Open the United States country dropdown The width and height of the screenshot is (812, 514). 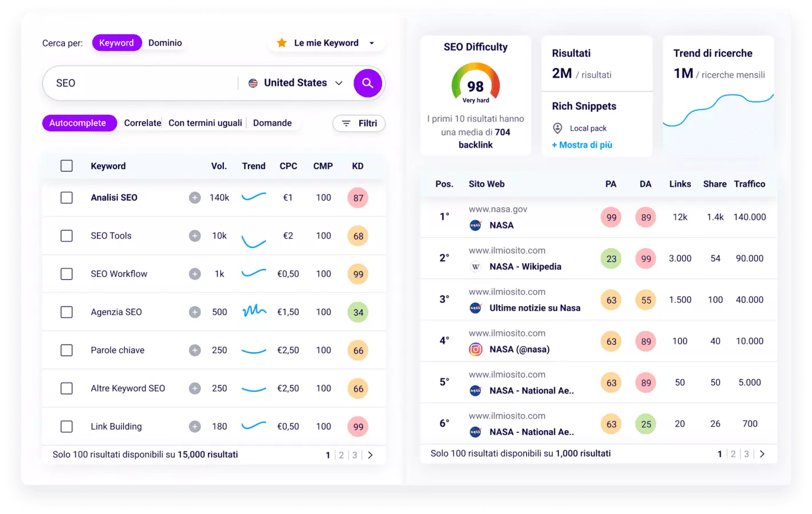coord(296,83)
